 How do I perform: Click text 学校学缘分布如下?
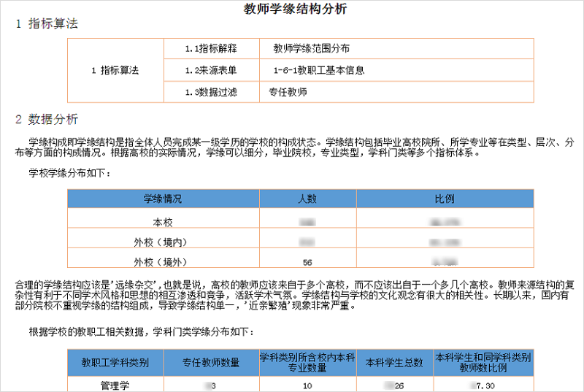tap(69, 173)
